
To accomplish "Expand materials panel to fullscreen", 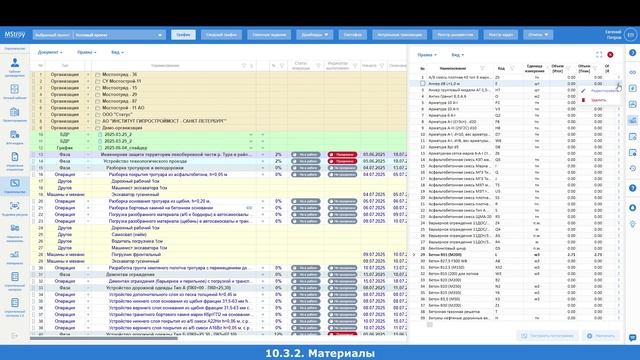I will coord(599,55).
